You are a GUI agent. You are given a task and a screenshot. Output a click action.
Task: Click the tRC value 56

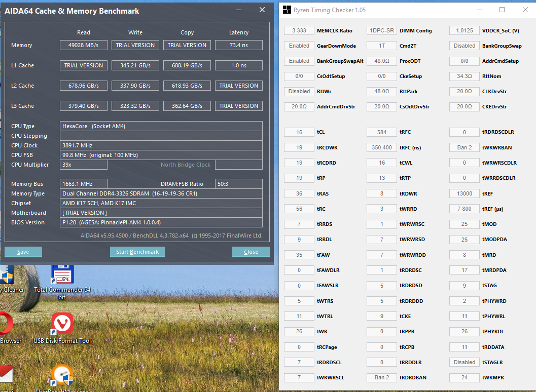pyautogui.click(x=299, y=209)
